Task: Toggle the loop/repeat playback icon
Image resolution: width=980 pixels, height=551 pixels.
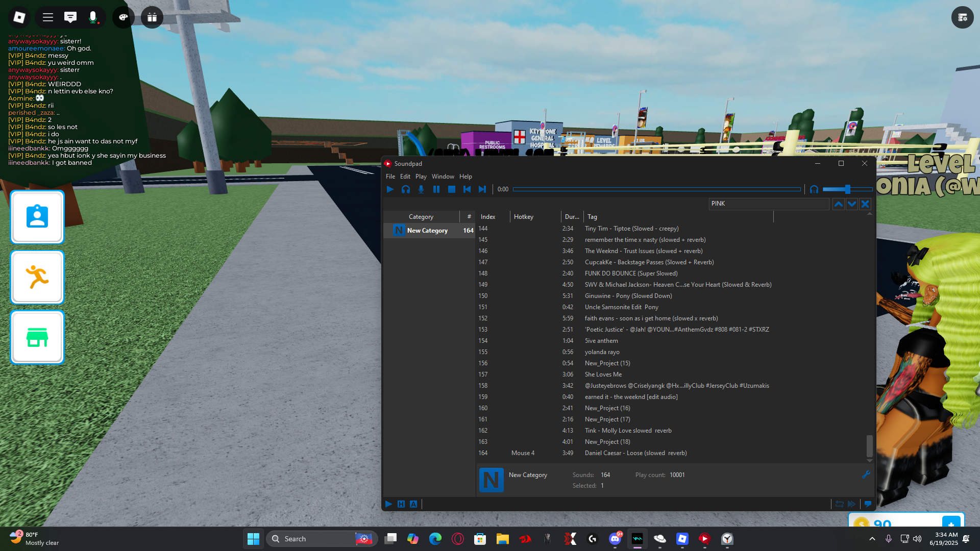Action: tap(839, 504)
